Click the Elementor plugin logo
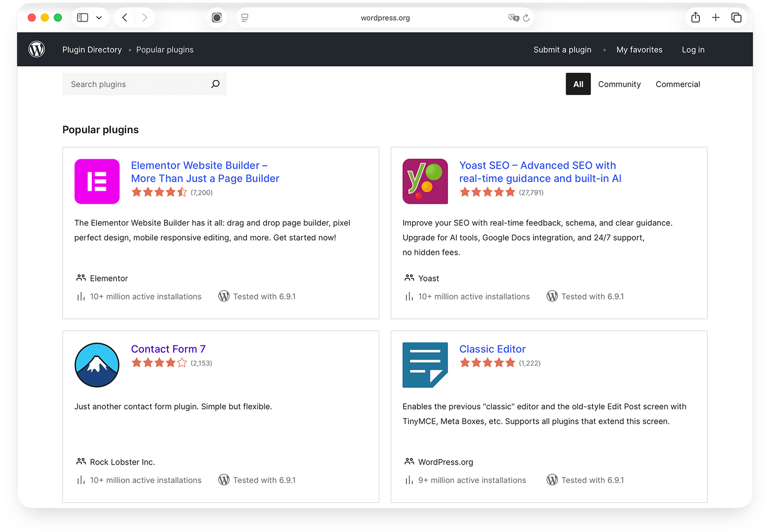 click(97, 181)
